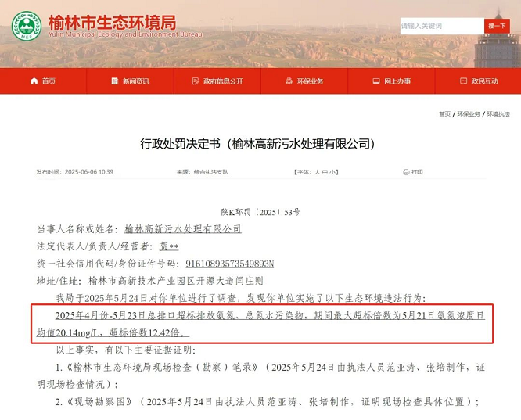Click the printer icon next to 打印
Image resolution: width=521 pixels, height=420 pixels.
coord(406,172)
